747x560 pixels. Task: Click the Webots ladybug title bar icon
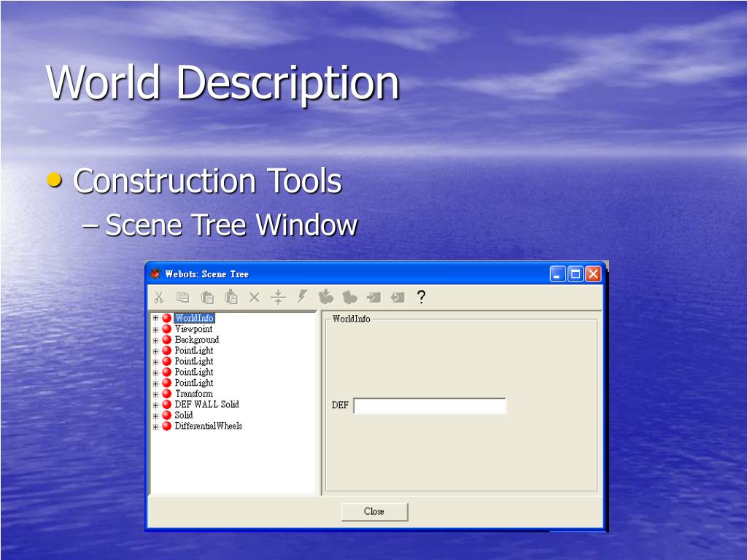coord(155,274)
